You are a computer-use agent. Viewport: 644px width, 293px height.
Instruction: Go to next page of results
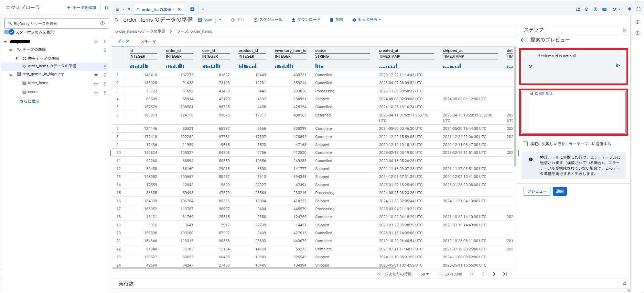pyautogui.click(x=494, y=274)
